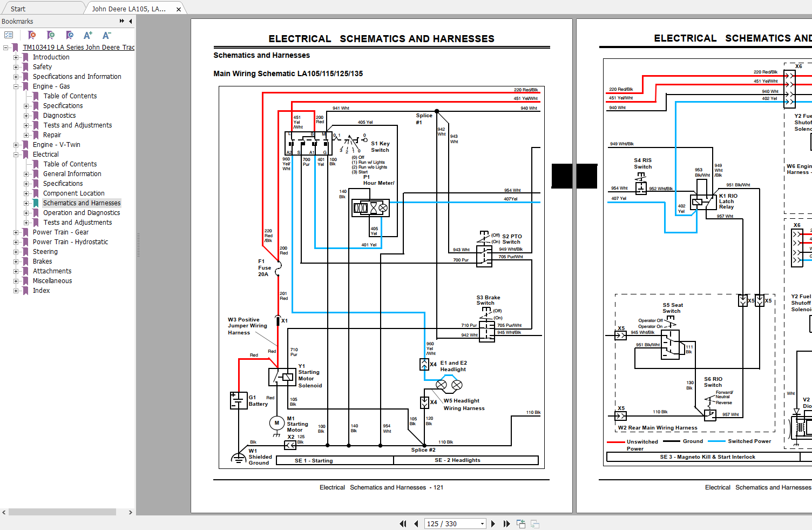Open Tests and Adjustments under Electrical
Viewport: 812px width, 530px height.
click(78, 223)
